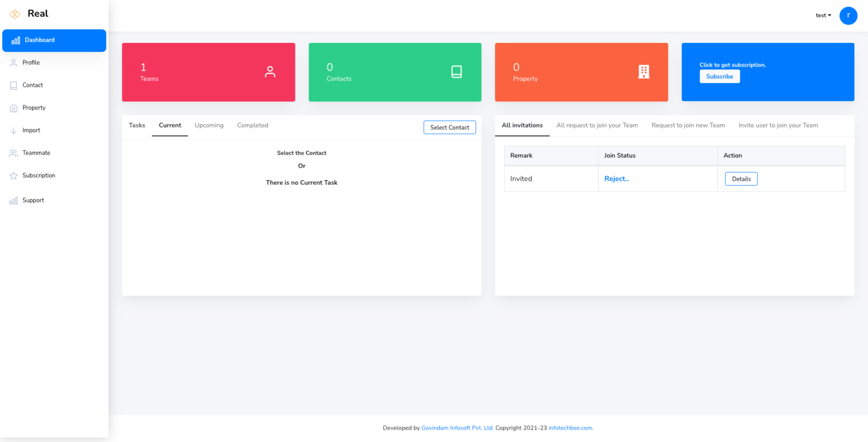
Task: Click the Real logo icon
Action: click(15, 14)
